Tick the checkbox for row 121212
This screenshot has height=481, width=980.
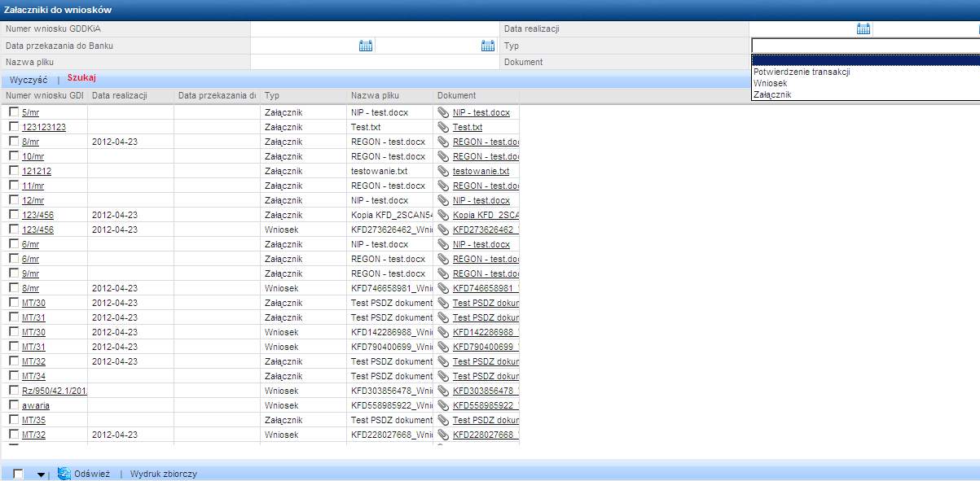[14, 171]
